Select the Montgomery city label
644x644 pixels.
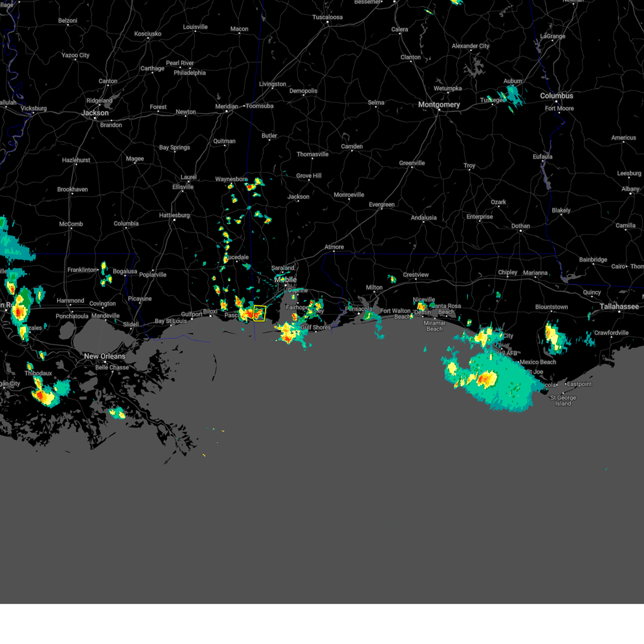pyautogui.click(x=439, y=105)
